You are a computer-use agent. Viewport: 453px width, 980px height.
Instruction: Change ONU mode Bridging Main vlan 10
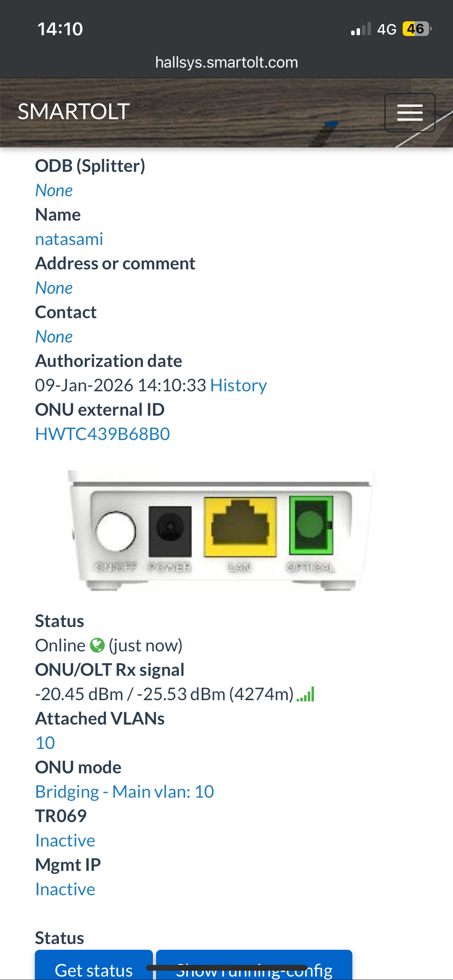[x=124, y=792]
